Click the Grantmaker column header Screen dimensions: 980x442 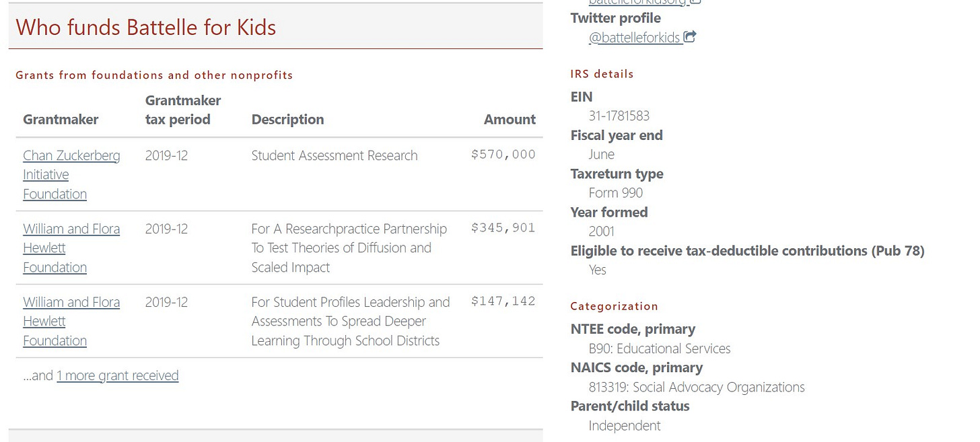[61, 120]
